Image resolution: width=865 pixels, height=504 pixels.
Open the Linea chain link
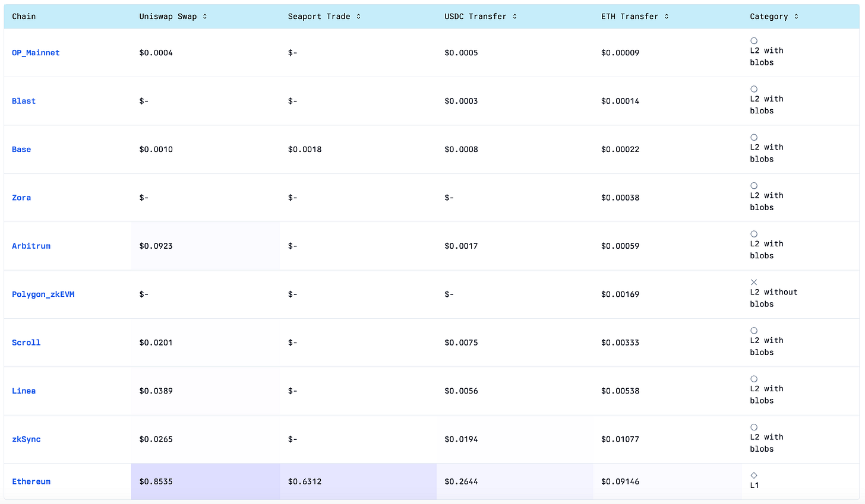[24, 391]
